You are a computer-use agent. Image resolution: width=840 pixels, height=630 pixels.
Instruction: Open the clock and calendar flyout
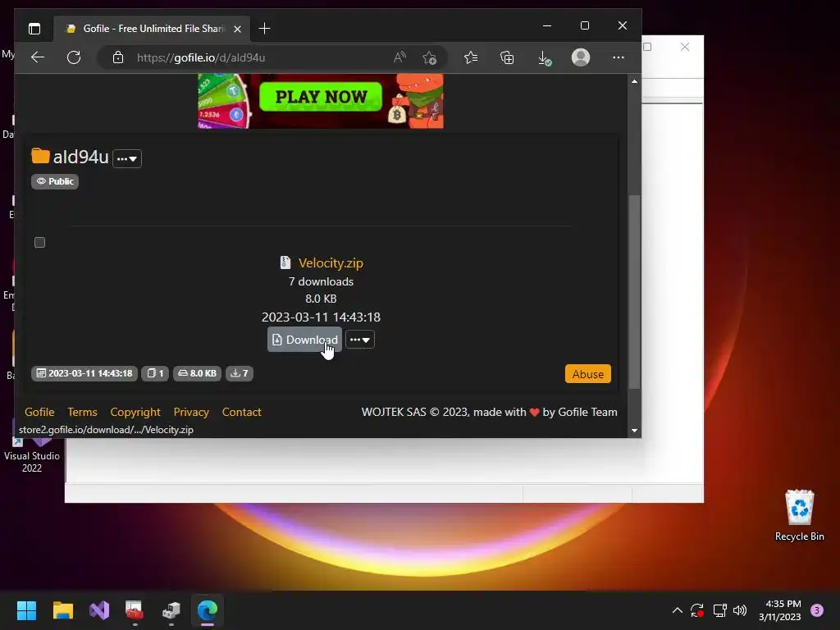780,610
